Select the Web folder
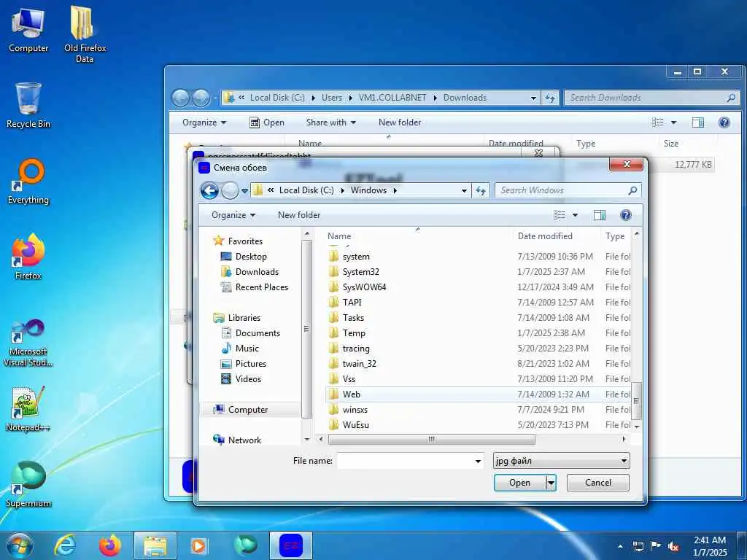This screenshot has width=747, height=560. (x=479, y=394)
